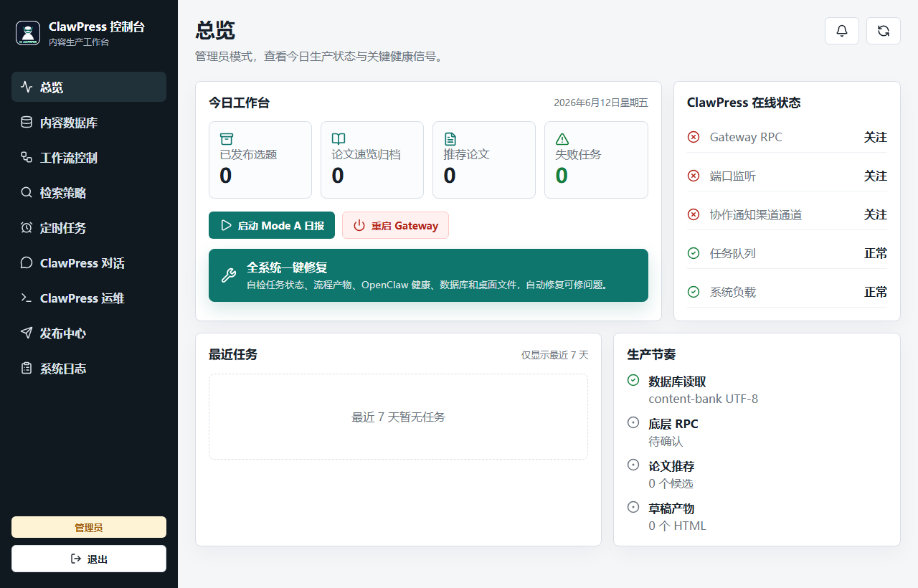Click the 发布中心 paper plane icon
Screen dimensions: 918x588
(x=27, y=333)
